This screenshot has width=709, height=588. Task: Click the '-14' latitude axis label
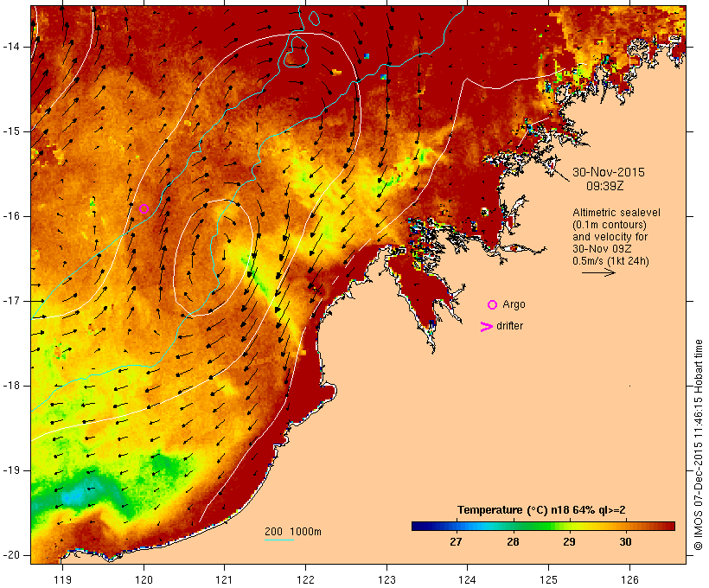click(x=10, y=47)
